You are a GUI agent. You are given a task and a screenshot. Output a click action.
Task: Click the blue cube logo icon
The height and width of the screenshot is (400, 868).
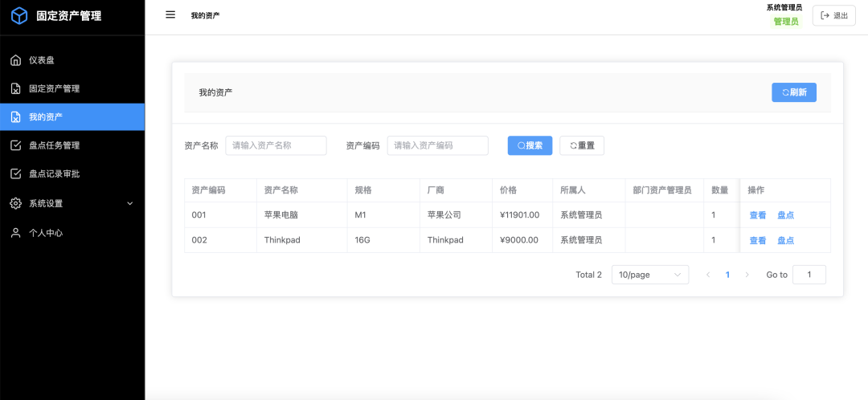click(x=19, y=15)
